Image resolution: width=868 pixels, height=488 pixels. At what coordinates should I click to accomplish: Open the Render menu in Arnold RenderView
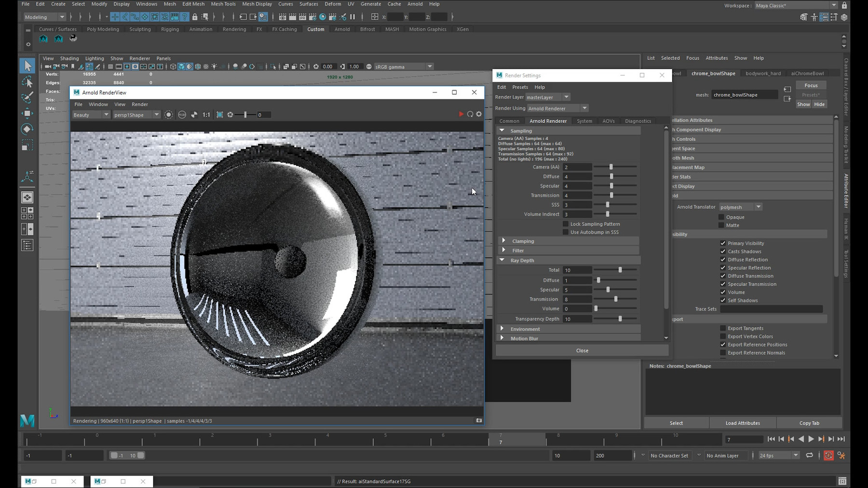point(140,104)
